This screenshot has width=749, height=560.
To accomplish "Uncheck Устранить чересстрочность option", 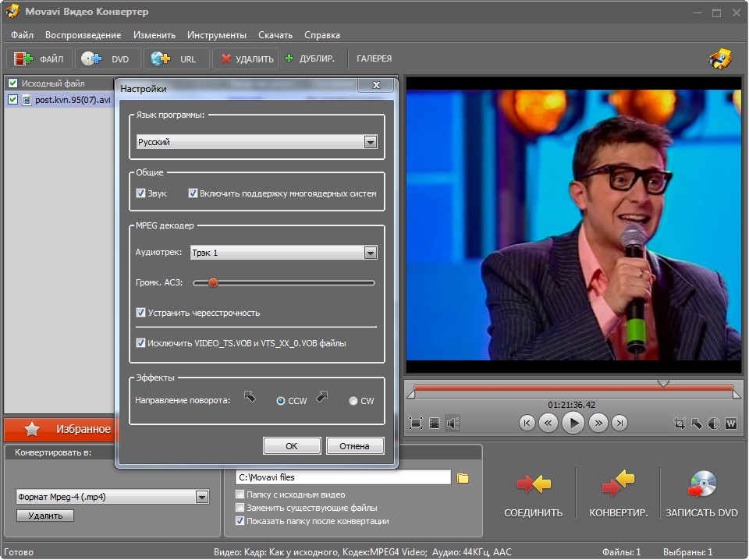I will coord(141,313).
